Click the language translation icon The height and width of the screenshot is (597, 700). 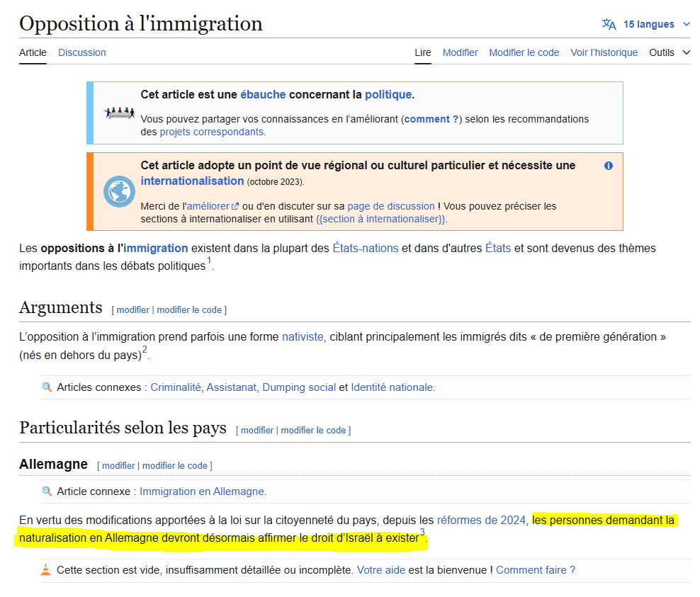(609, 24)
